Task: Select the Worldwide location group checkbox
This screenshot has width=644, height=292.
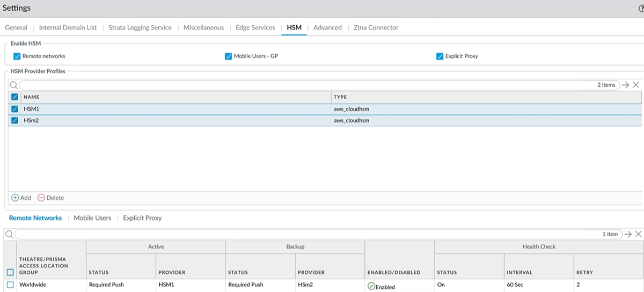Action: [x=10, y=284]
